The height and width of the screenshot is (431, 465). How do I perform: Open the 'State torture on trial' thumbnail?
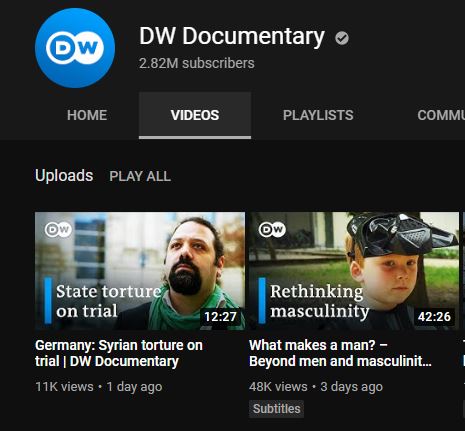[140, 271]
